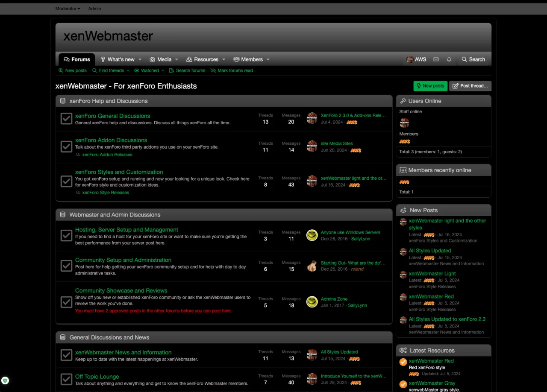Image resolution: width=547 pixels, height=392 pixels.
Task: Click the AWS logo under Members recently online
Action: coord(405,182)
